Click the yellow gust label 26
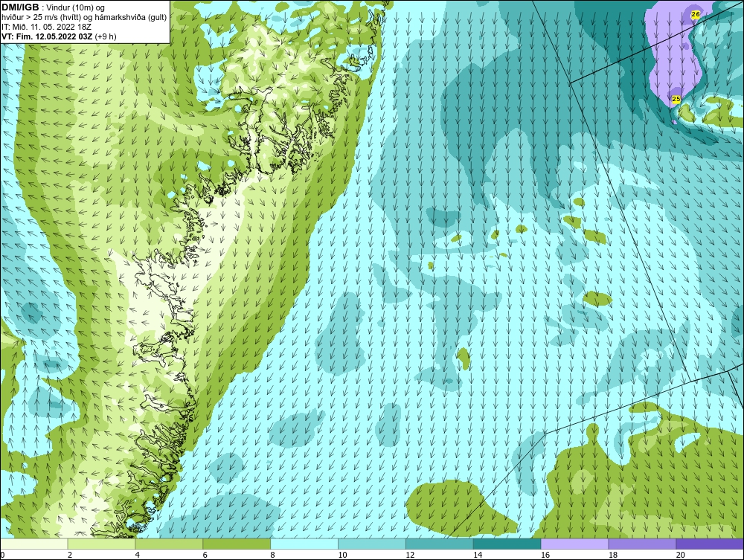Viewport: 744px width, 560px height. coord(695,14)
